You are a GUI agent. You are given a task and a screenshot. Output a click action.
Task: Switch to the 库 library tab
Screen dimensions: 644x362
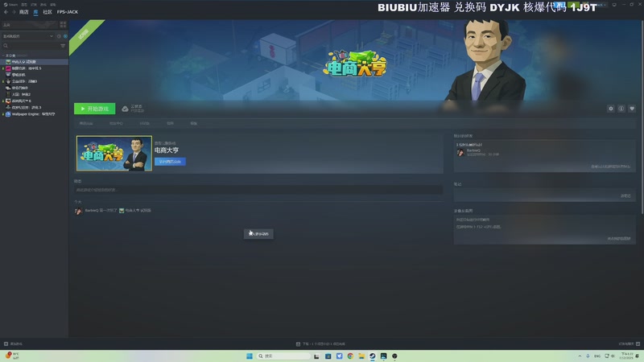pos(35,12)
